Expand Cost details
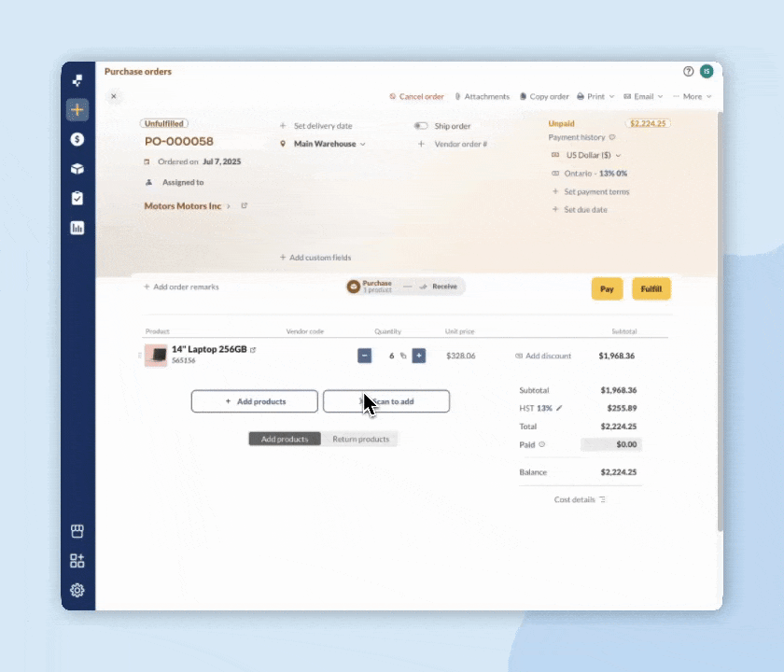Image resolution: width=784 pixels, height=672 pixels. (x=580, y=499)
